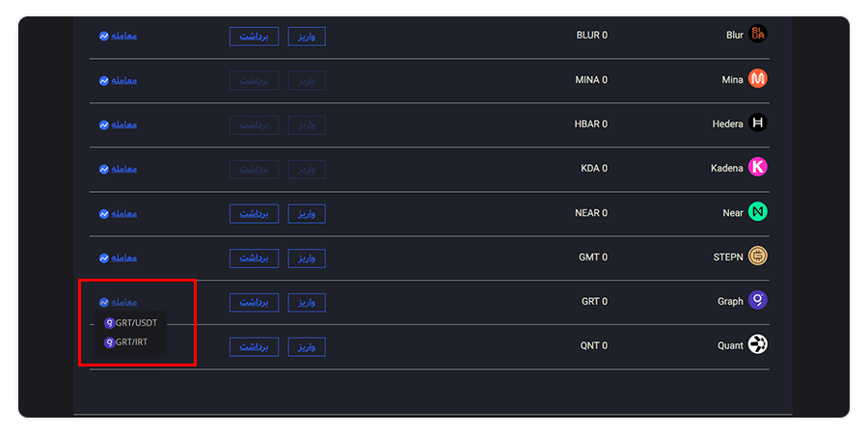This screenshot has height=434, width=868.
Task: Click the Near coin logo icon
Action: pos(758,212)
